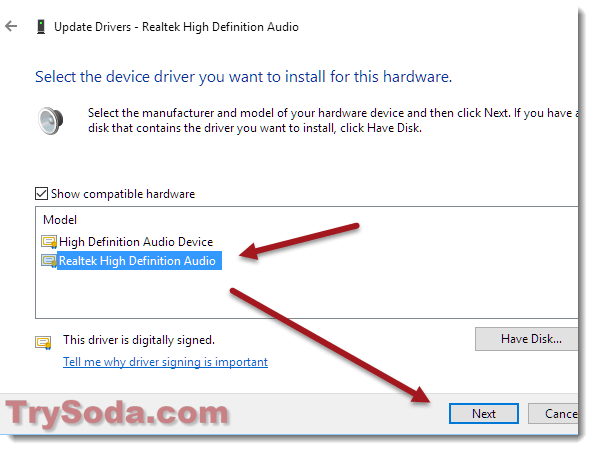Screen dimensions: 593x450
Task: Go back using the arrow icon
Action: (x=11, y=26)
